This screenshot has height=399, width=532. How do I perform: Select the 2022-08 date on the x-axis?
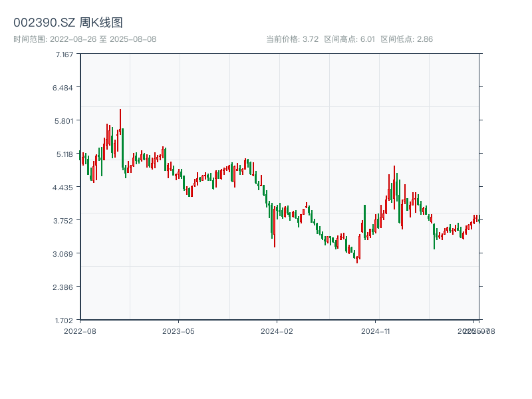(80, 331)
